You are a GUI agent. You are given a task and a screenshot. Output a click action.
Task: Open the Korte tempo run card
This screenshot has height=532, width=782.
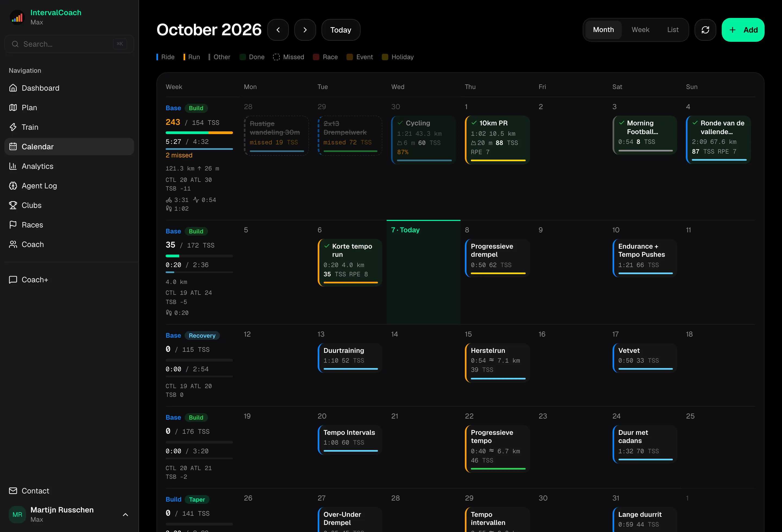tap(350, 263)
